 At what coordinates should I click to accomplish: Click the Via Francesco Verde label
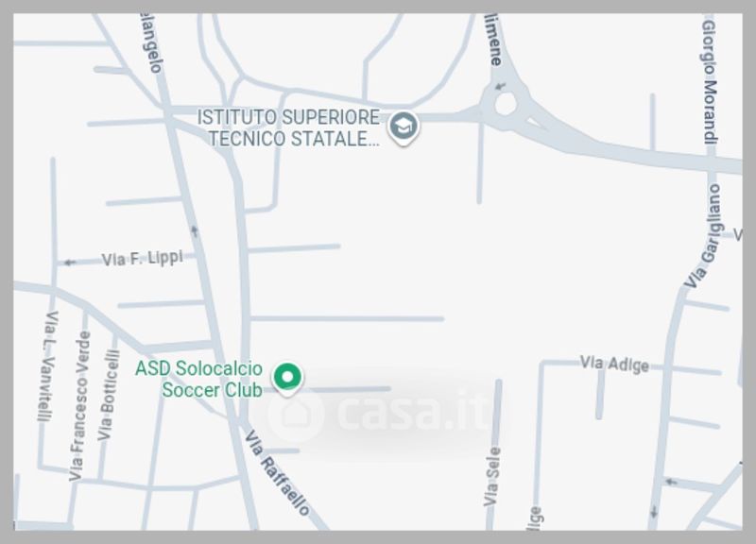click(x=79, y=406)
